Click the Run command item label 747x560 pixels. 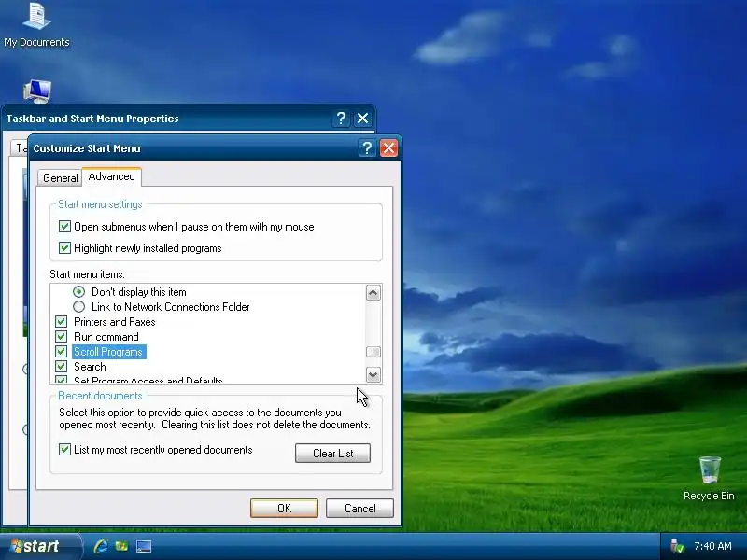[106, 337]
